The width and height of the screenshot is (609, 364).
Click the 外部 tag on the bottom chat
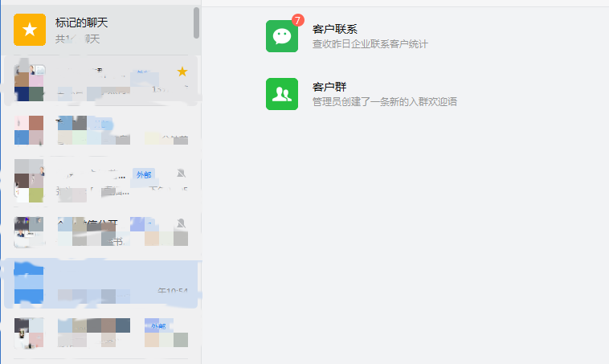pos(157,326)
